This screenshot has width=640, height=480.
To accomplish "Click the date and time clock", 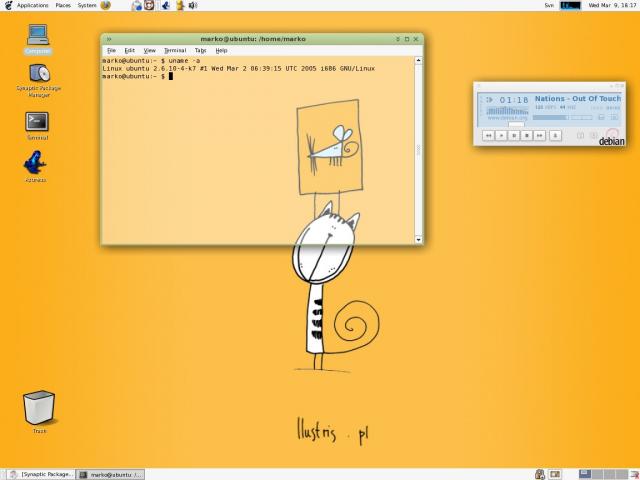I will click(x=612, y=5).
